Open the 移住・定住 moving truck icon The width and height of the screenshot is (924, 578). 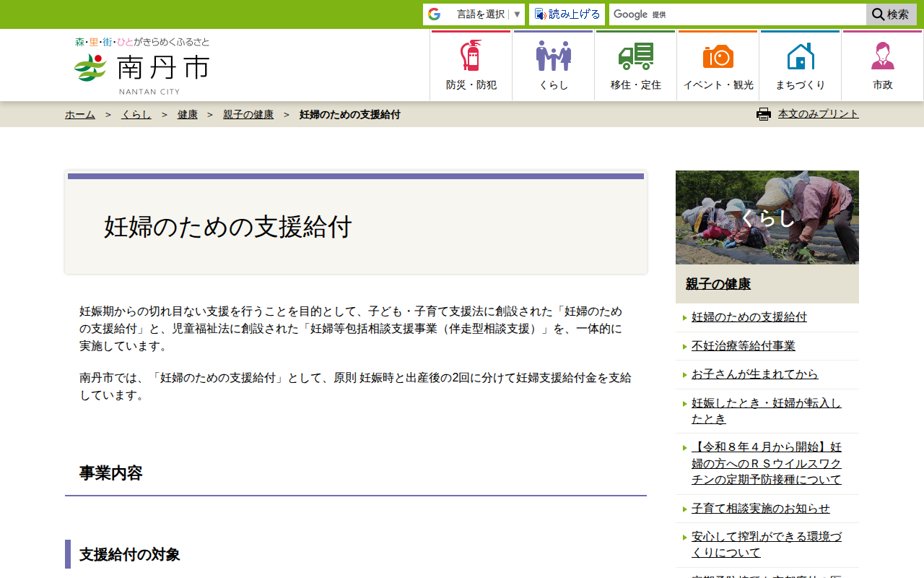[636, 56]
